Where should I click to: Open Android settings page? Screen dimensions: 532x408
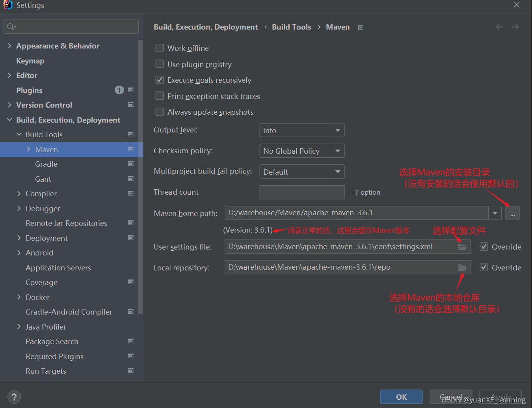(39, 253)
